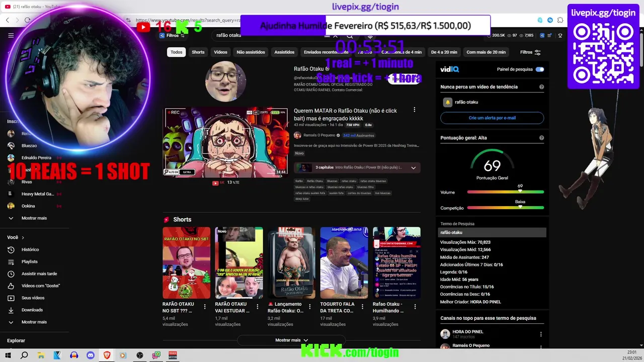Screen dimensions: 644x362
Task: Select the Todos filter chip
Action: [x=176, y=52]
